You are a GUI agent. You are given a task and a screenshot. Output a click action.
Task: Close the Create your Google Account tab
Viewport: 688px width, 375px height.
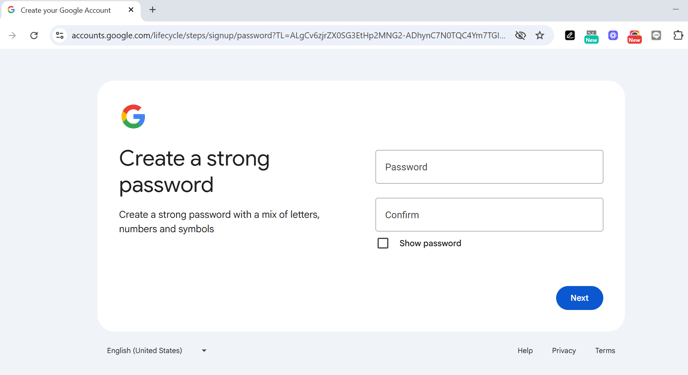(131, 10)
